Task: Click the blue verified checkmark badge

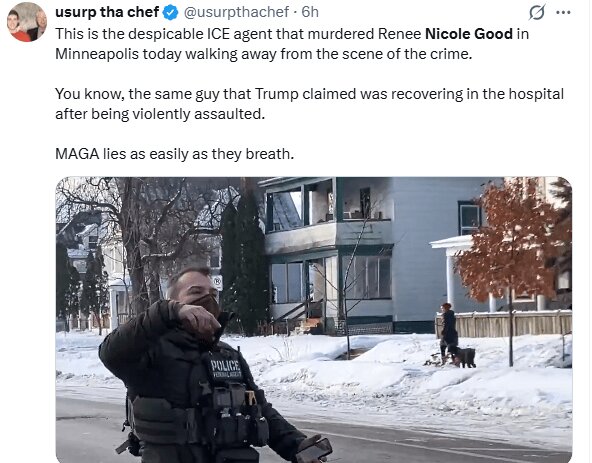Action: pyautogui.click(x=170, y=12)
